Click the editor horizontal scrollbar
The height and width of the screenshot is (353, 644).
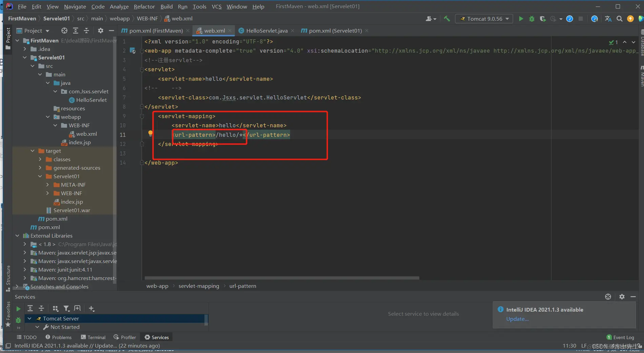pos(282,278)
